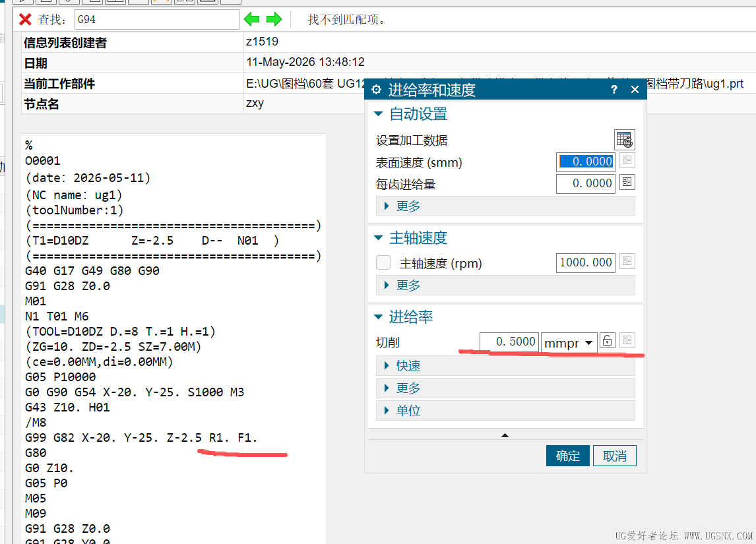Image resolution: width=756 pixels, height=544 pixels.
Task: Go to previous match with left green arrow
Action: pyautogui.click(x=252, y=19)
